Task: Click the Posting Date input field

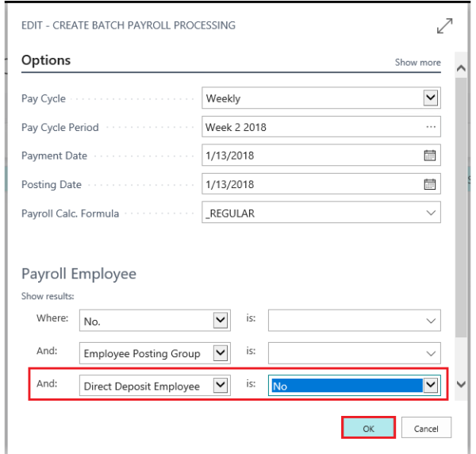Action: [x=321, y=184]
